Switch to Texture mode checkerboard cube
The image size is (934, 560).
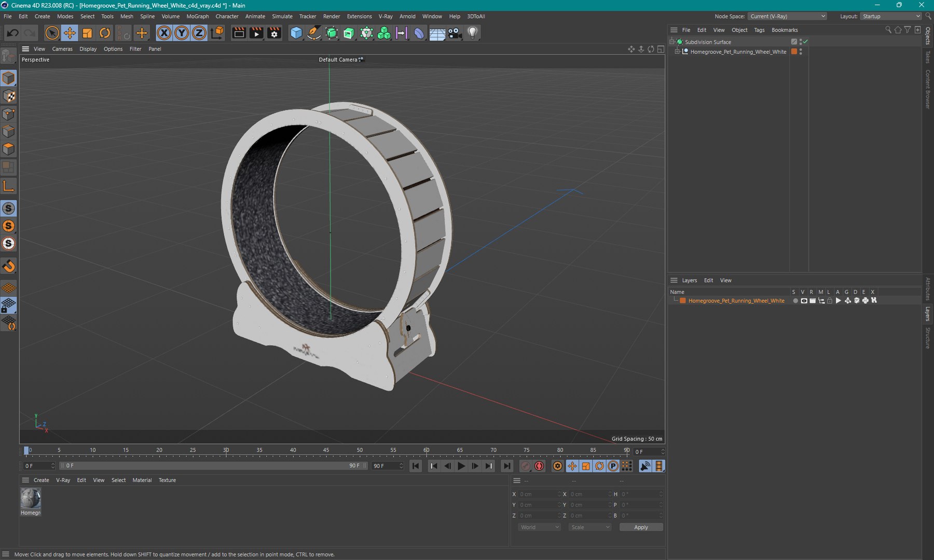click(9, 96)
